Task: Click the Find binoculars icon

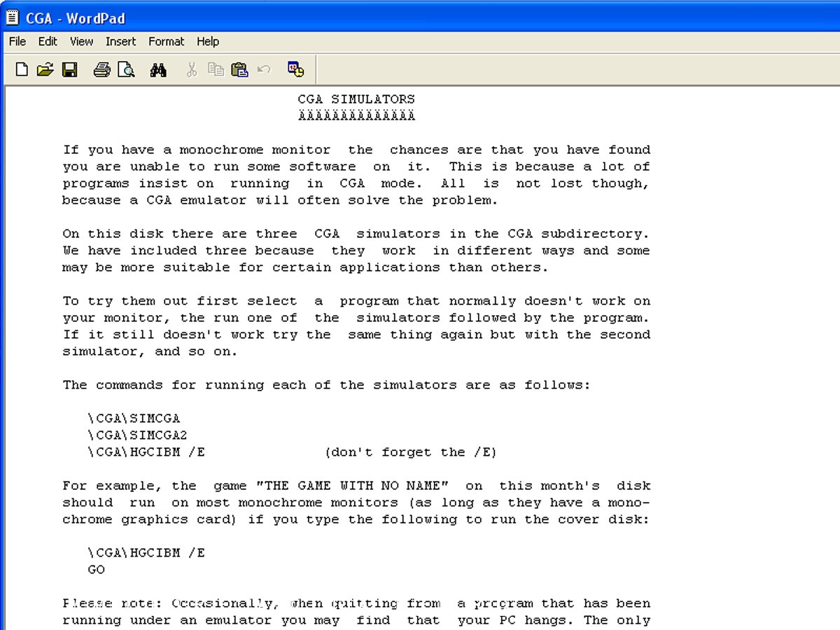Action: [x=158, y=69]
